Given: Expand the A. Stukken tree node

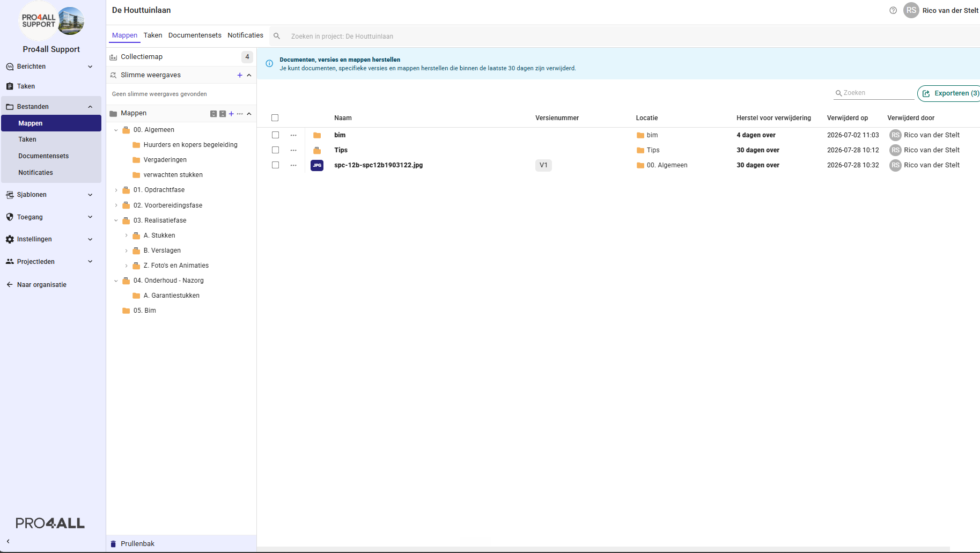Looking at the screenshot, I should point(126,235).
